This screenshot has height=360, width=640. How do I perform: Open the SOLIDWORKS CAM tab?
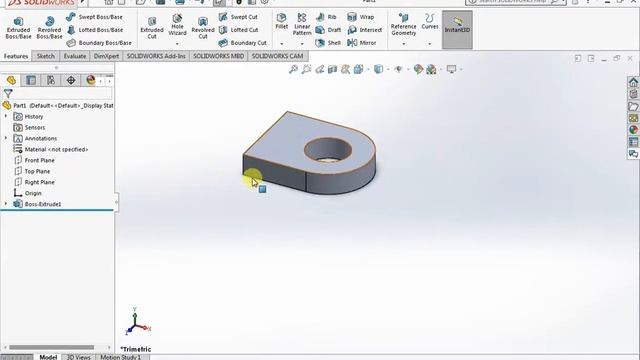pyautogui.click(x=277, y=56)
